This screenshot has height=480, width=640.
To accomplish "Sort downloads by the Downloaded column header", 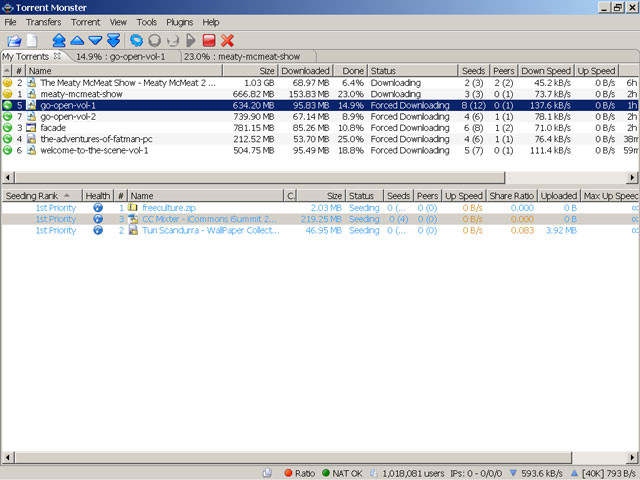I will pos(305,71).
